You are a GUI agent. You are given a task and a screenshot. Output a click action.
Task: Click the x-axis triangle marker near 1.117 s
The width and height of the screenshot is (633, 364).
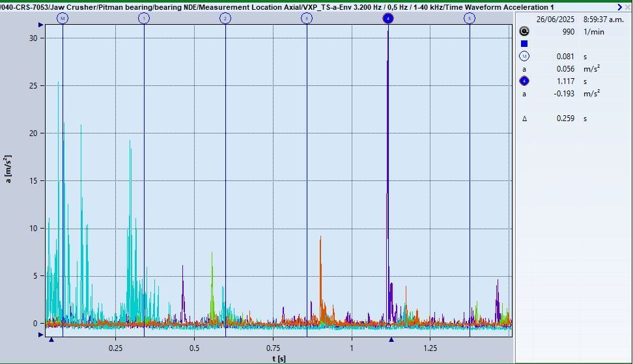(391, 340)
